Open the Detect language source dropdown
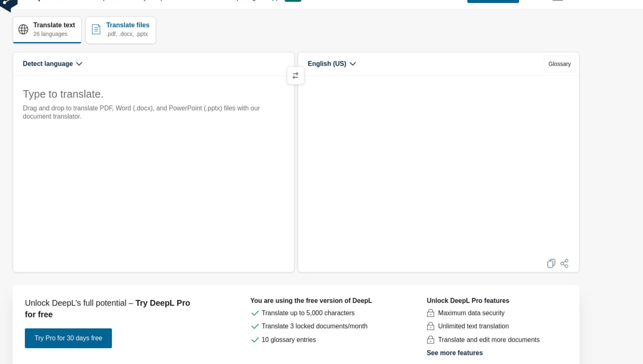 point(53,64)
